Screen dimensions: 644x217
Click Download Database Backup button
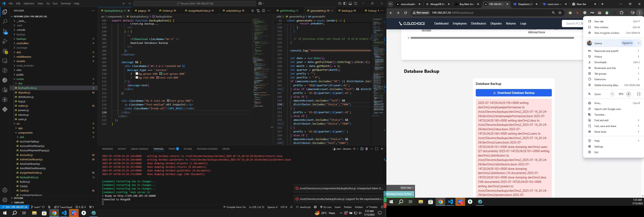pos(514,93)
